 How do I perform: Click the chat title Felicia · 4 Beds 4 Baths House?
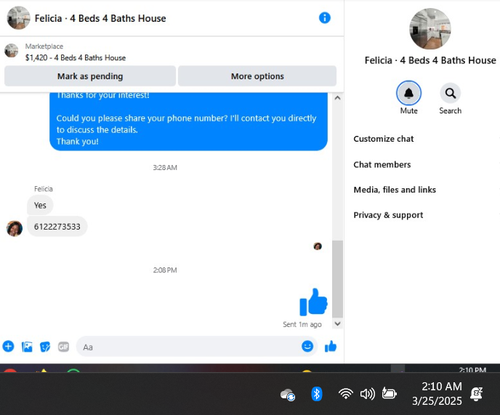(x=100, y=18)
